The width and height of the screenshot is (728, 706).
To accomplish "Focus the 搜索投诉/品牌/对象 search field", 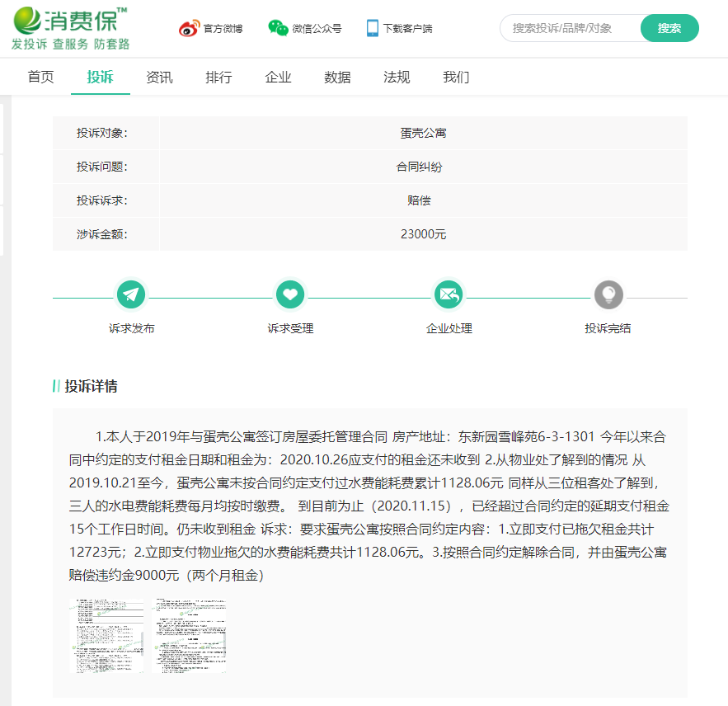I will 571,28.
